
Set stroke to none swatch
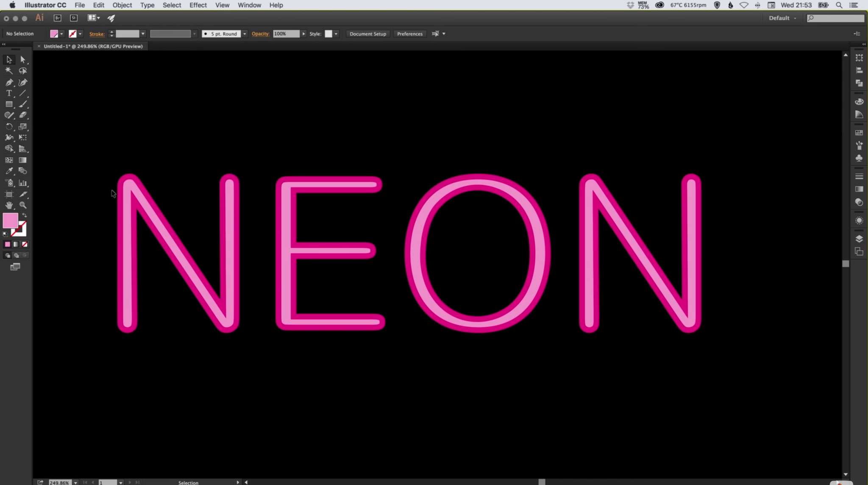pos(25,244)
